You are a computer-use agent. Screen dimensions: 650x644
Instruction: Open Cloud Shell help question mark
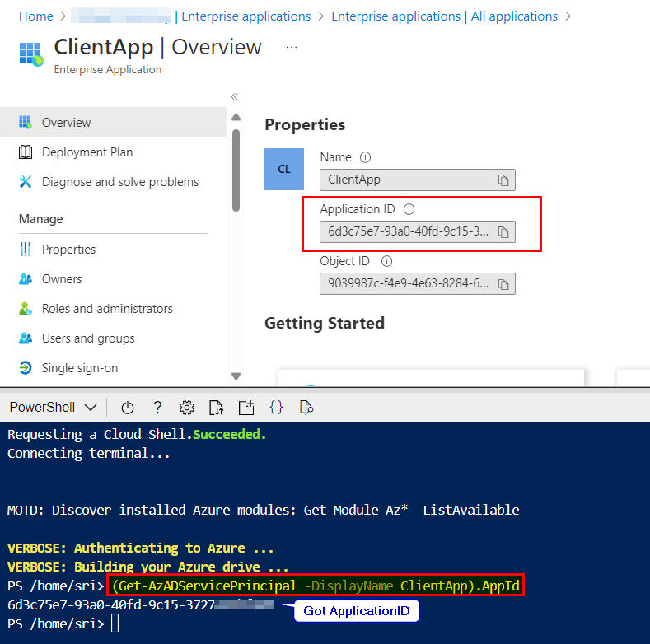click(x=157, y=408)
